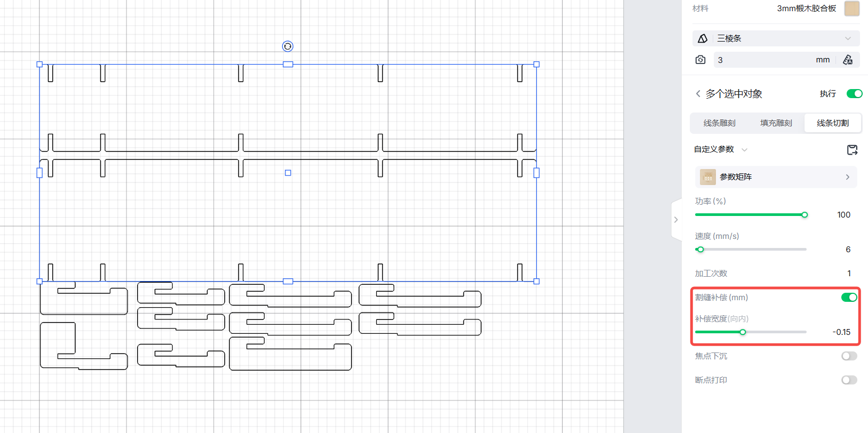Click the rotate handle above the selection
The width and height of the screenshot is (868, 433).
(288, 46)
